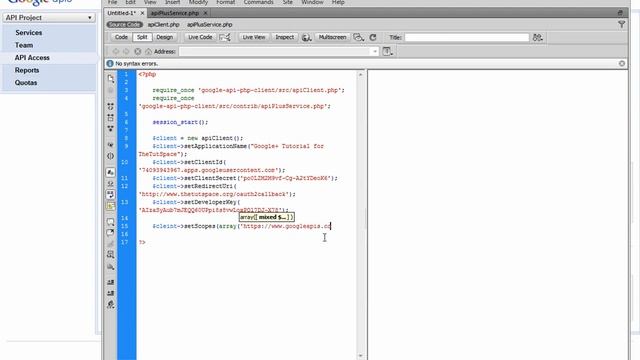
Task: Open the Modify menu
Action: click(x=198, y=2)
